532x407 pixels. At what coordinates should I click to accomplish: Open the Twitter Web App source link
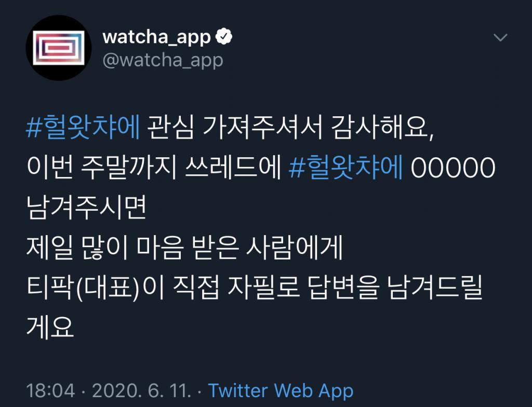[x=281, y=390]
